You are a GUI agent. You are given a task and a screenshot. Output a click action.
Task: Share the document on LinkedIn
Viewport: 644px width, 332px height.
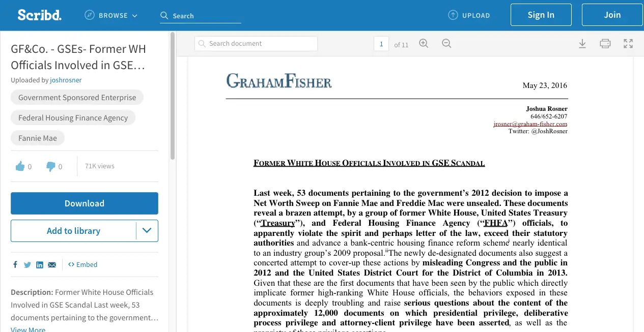tap(40, 264)
